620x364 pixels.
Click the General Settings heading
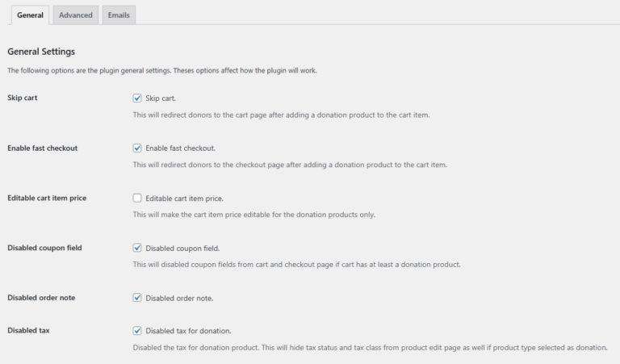point(41,52)
